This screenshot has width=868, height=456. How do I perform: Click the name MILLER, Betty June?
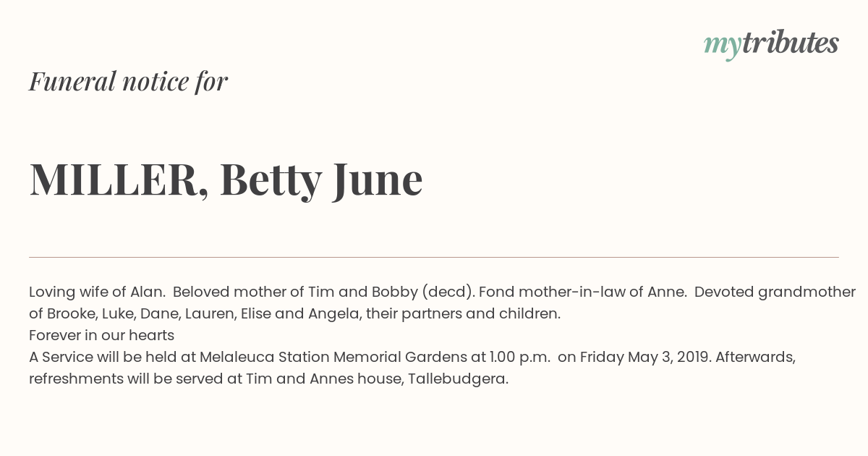226,180
